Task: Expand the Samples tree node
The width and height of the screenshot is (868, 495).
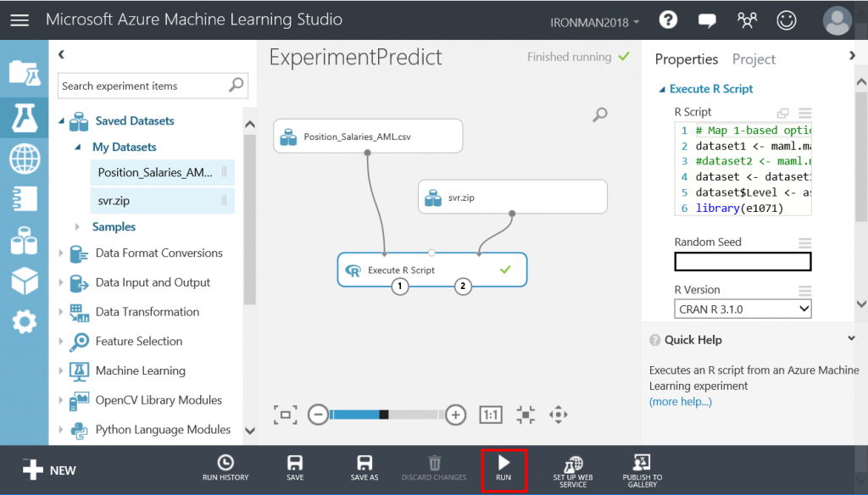Action: (77, 226)
